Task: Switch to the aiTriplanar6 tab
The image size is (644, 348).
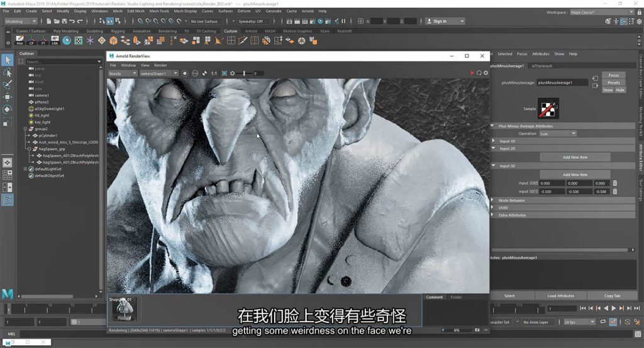Action: pyautogui.click(x=541, y=66)
